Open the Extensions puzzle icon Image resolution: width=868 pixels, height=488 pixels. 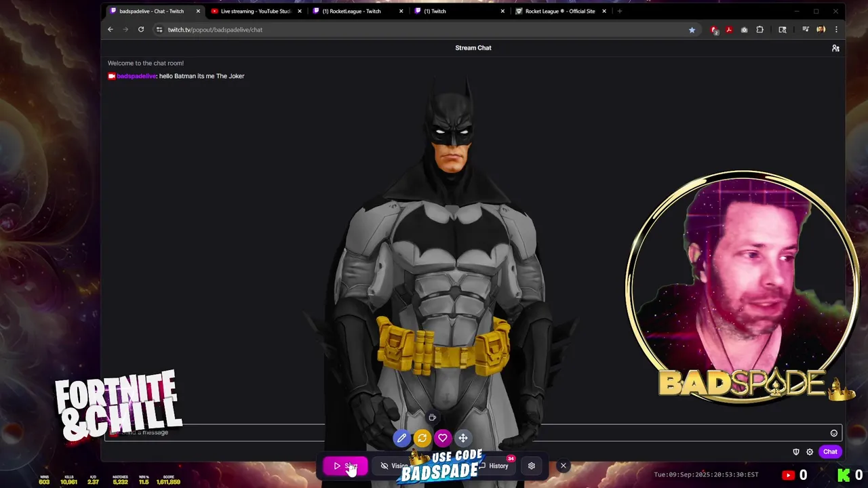click(759, 30)
